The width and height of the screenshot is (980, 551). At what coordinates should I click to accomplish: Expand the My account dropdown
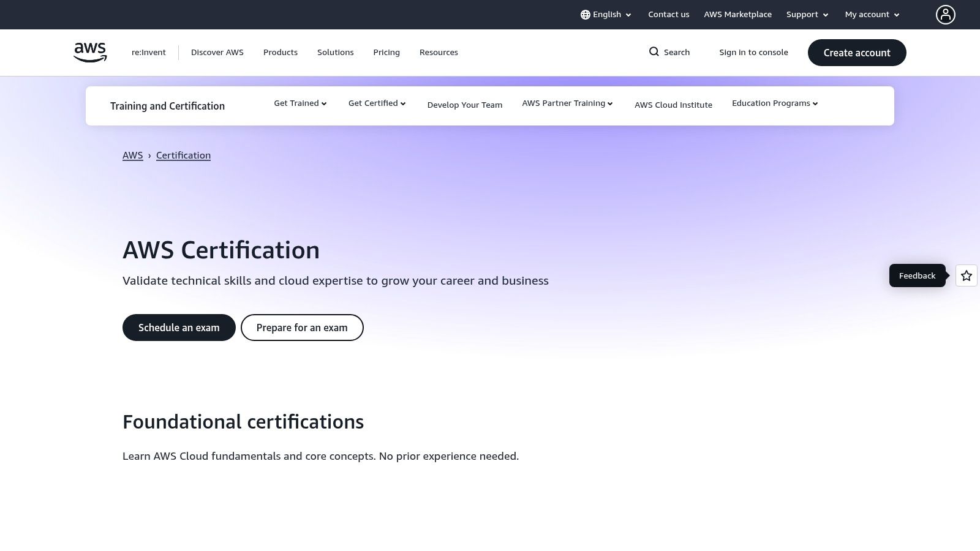(871, 14)
